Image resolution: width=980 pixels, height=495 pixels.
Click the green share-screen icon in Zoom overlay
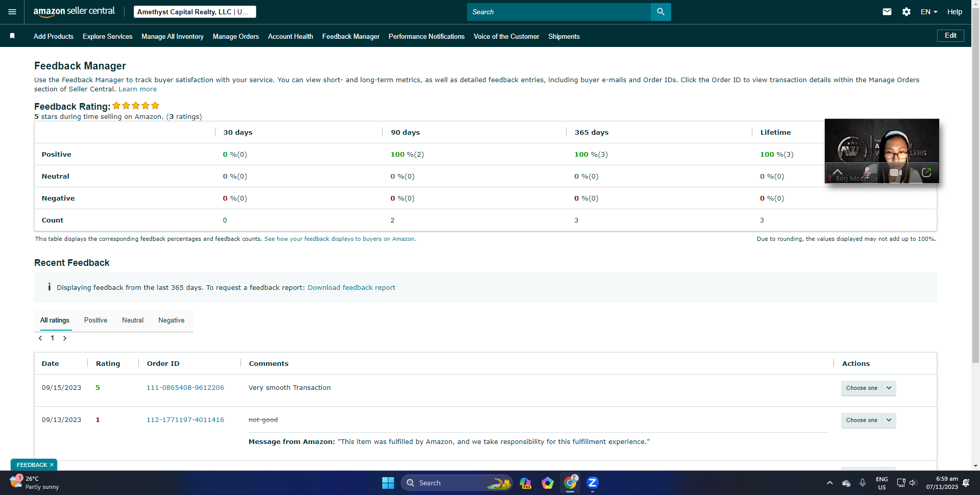pos(926,172)
